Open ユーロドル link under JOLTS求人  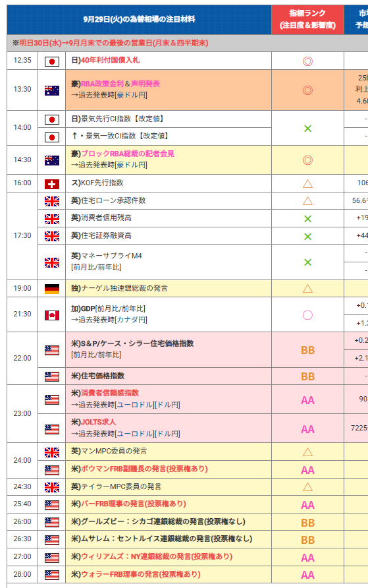pos(135,434)
